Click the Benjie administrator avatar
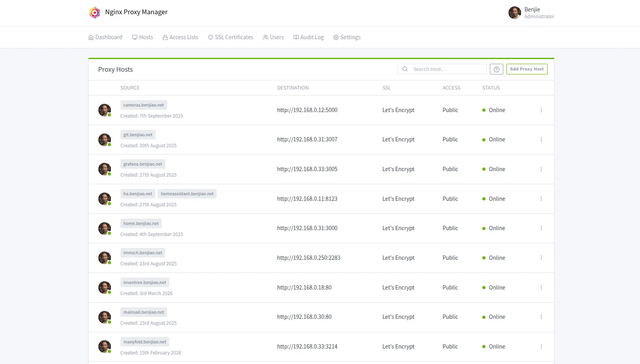Viewport: 640px width, 364px height. pos(514,13)
